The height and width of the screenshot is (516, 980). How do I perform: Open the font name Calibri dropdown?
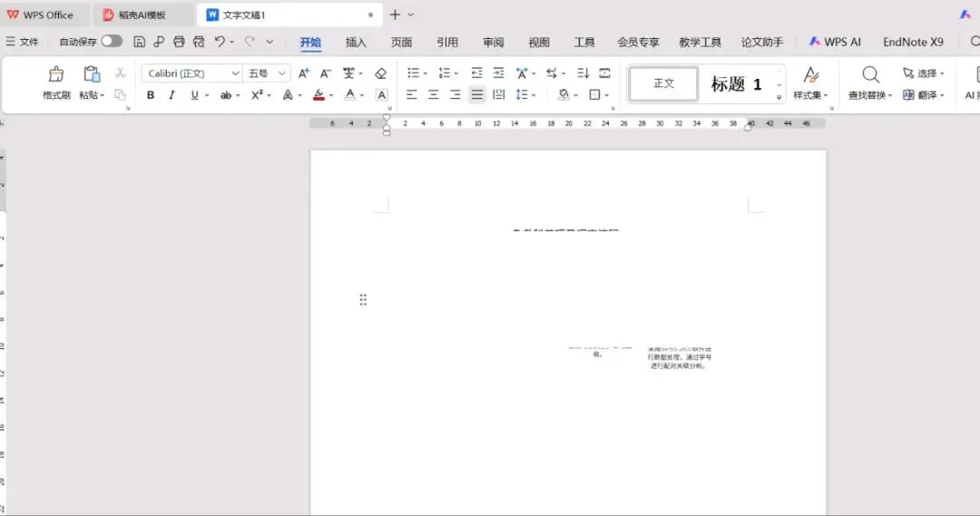click(236, 73)
